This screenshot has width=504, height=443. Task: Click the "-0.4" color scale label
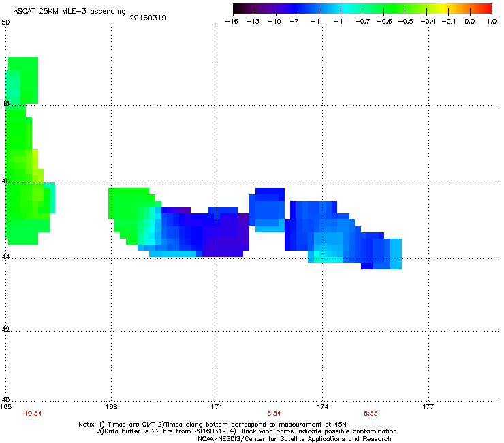(x=428, y=22)
